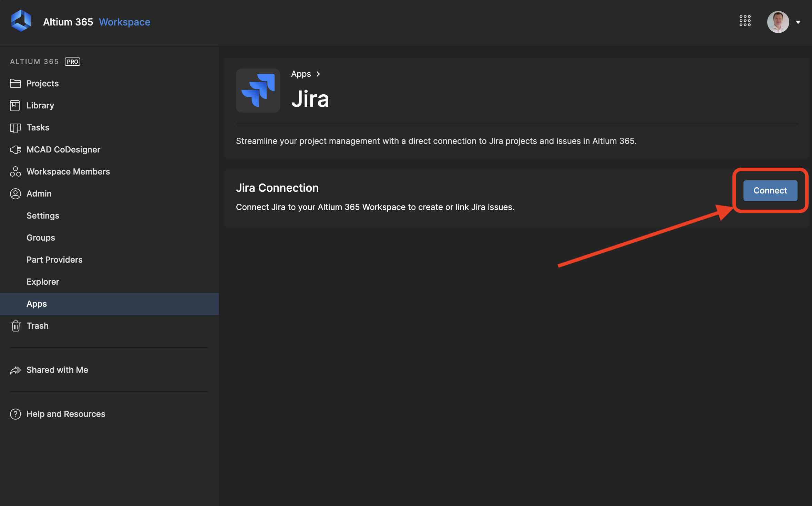Click the Jira app logo
812x506 pixels.
click(258, 91)
